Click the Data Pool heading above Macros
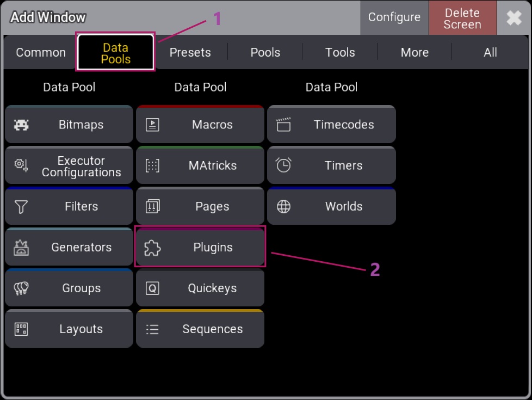 200,87
